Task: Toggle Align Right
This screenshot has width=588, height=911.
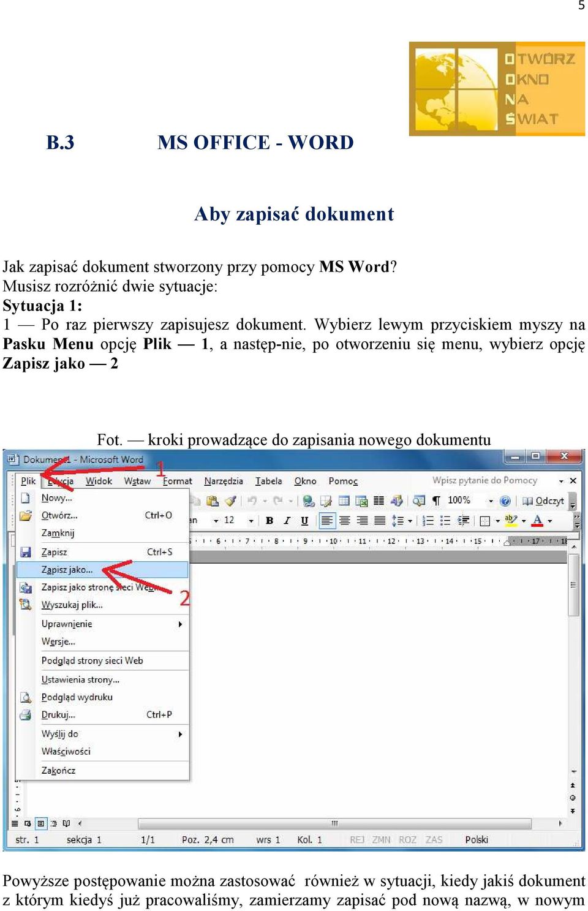Action: click(363, 521)
